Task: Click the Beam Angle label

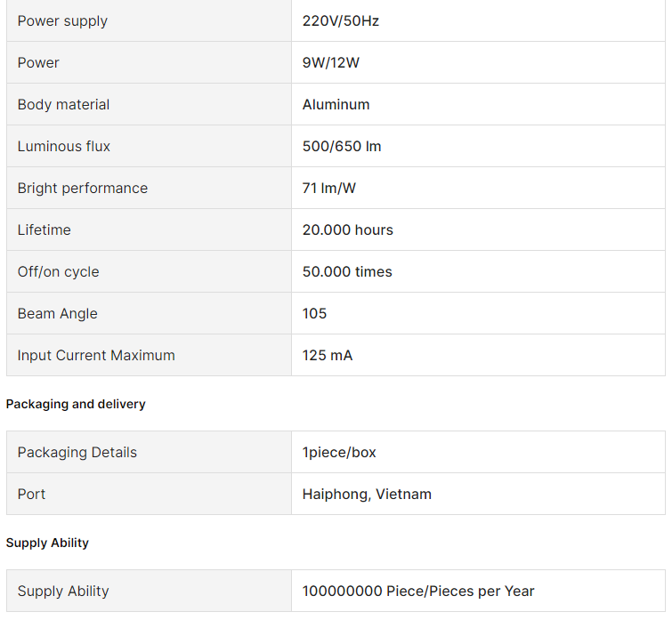Action: click(58, 313)
